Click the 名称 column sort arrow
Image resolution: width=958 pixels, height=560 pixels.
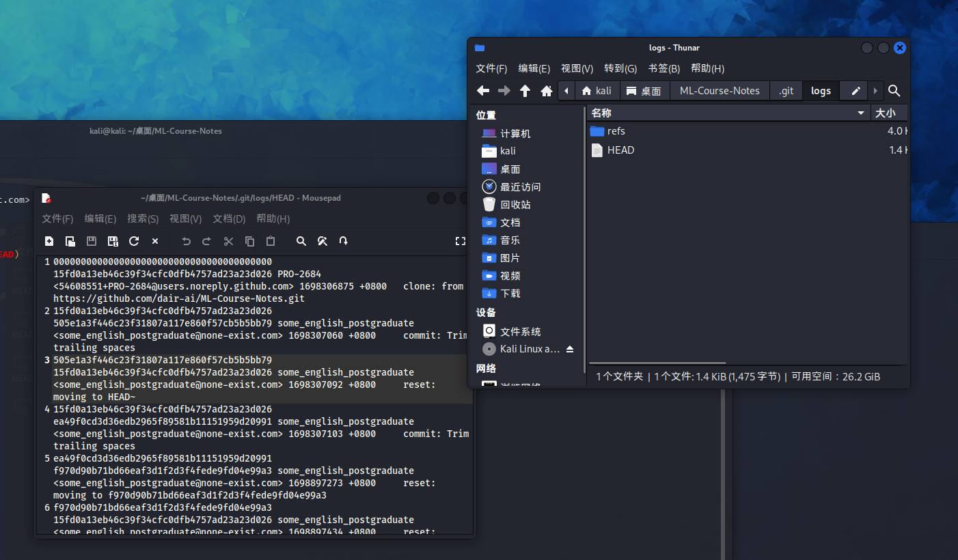pos(861,113)
